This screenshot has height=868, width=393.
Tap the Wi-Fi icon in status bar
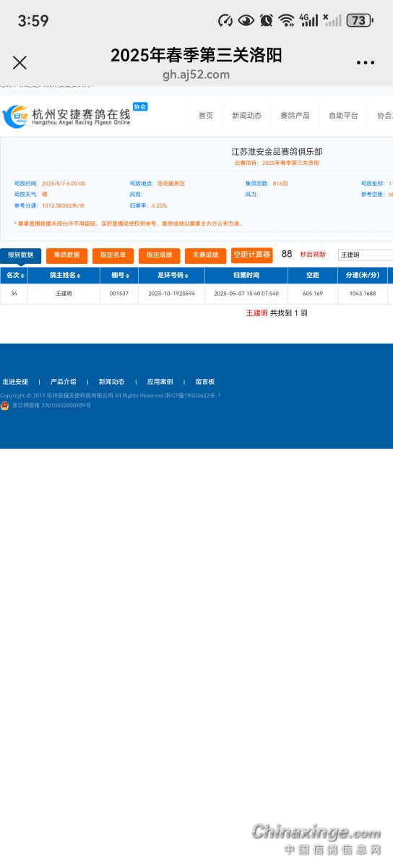[286, 20]
